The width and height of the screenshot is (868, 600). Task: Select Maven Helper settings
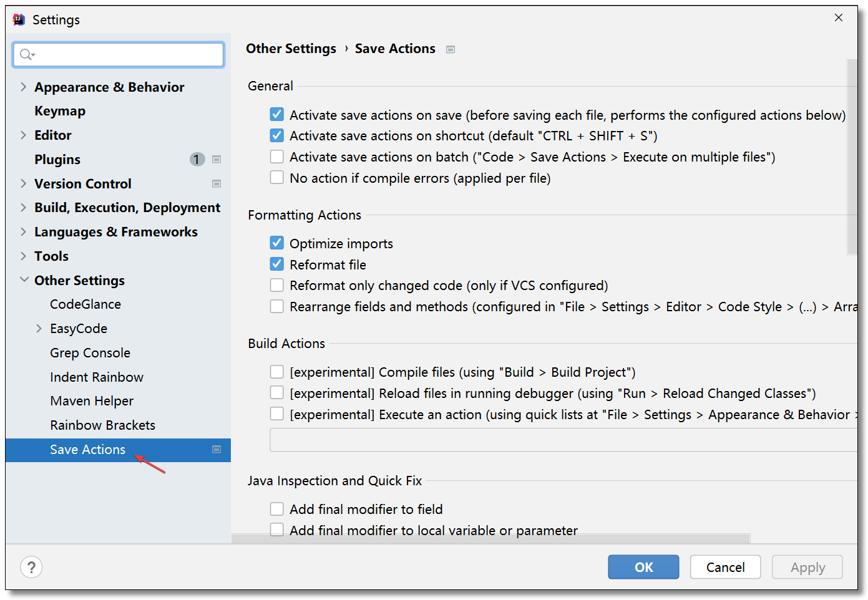pyautogui.click(x=92, y=401)
